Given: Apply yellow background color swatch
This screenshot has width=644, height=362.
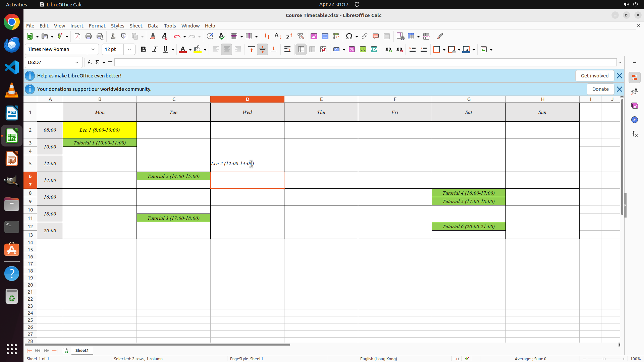Looking at the screenshot, I should pos(198,49).
